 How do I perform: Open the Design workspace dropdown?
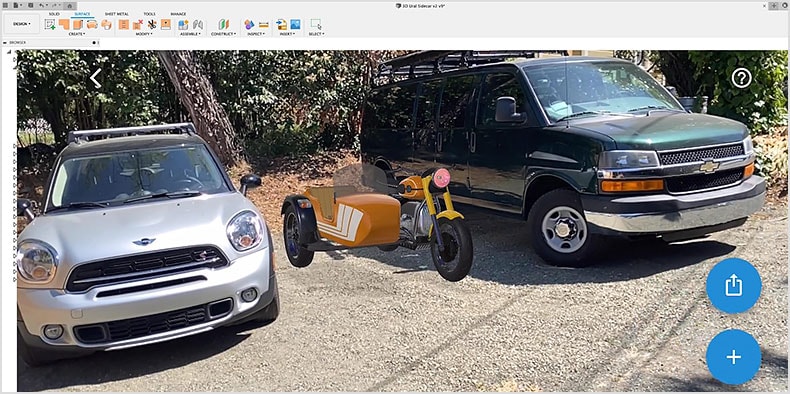click(x=22, y=24)
